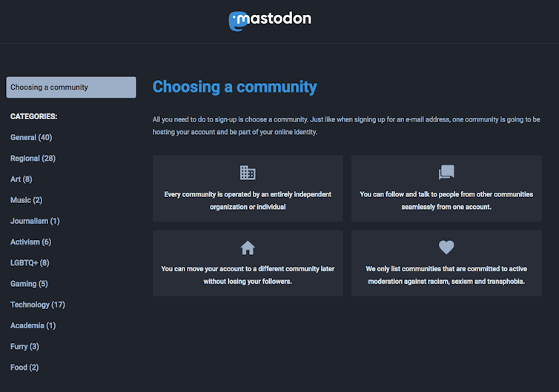Open the Regional (28) category

point(33,159)
